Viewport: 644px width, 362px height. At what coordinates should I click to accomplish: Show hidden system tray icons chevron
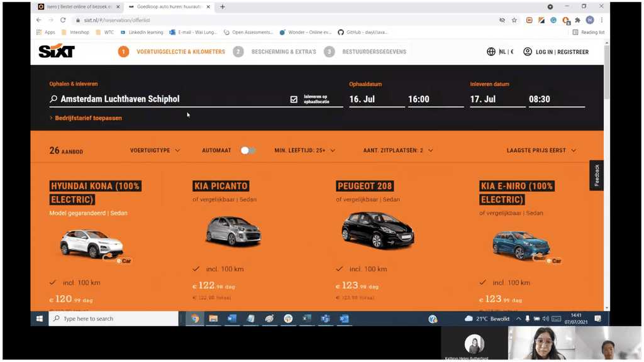point(518,319)
